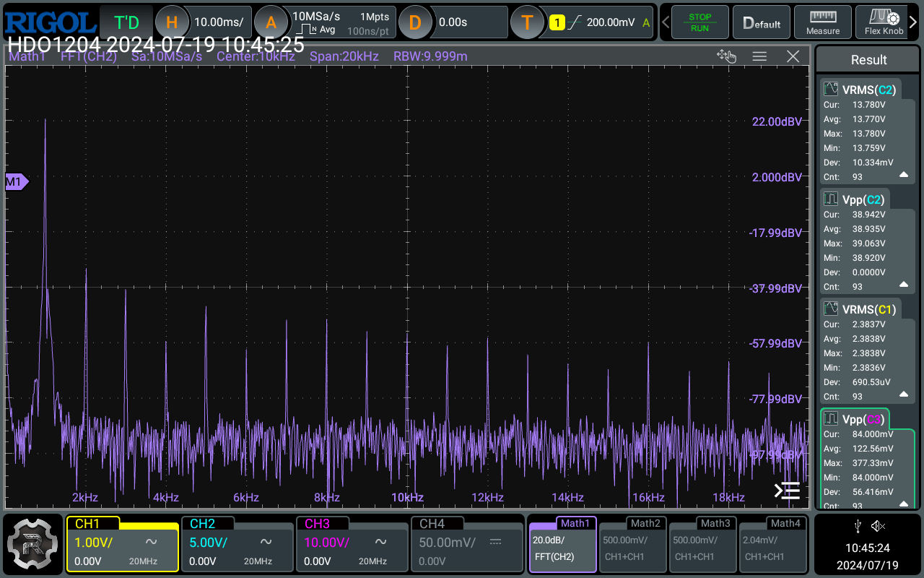
Task: Collapse VRMS(C1) statistics triangle
Action: pos(903,394)
